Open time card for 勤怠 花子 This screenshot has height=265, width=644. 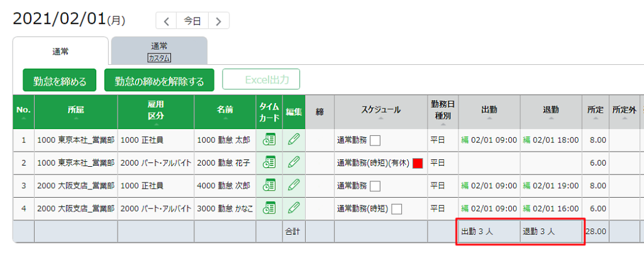coord(269,162)
